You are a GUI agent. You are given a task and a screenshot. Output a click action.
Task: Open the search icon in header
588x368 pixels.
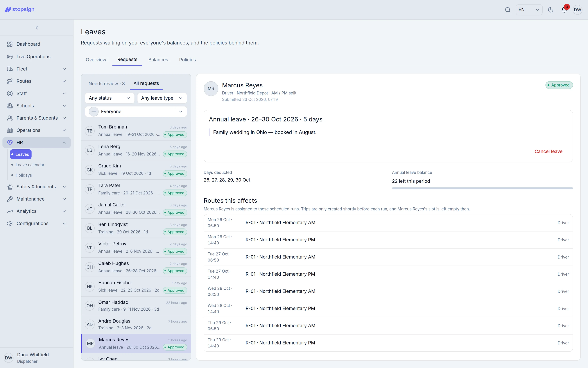508,10
